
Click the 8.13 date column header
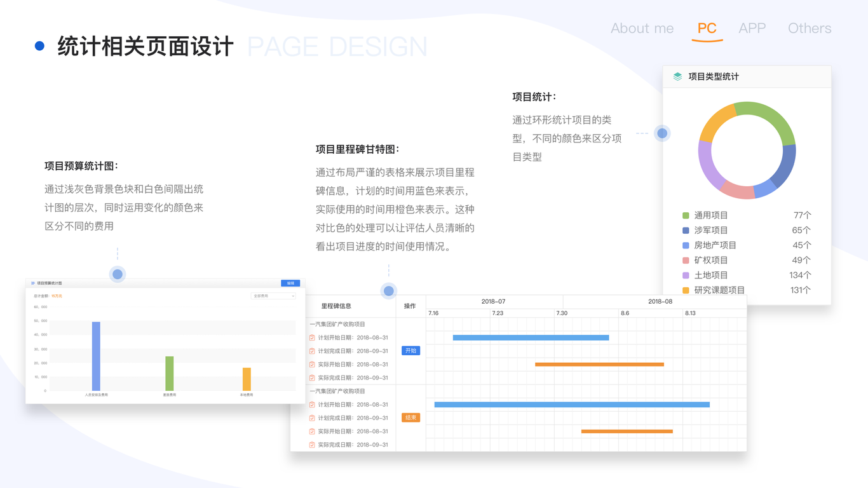coord(690,313)
